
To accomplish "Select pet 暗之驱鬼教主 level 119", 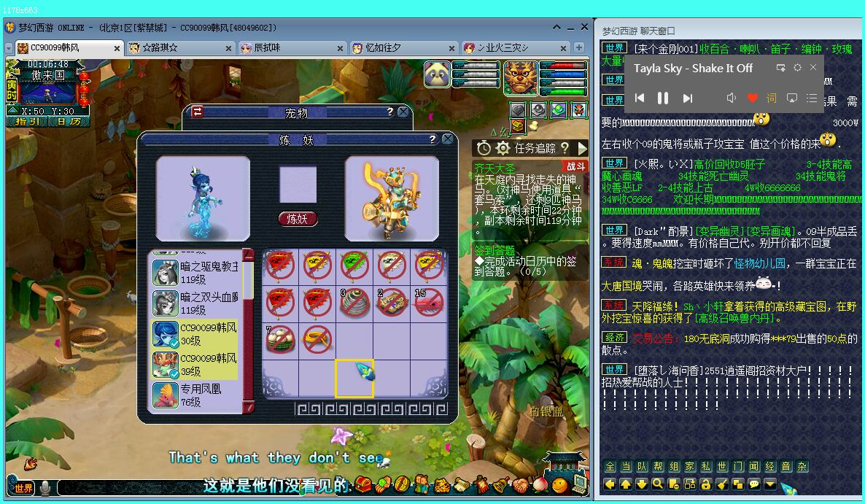I will coord(195,272).
